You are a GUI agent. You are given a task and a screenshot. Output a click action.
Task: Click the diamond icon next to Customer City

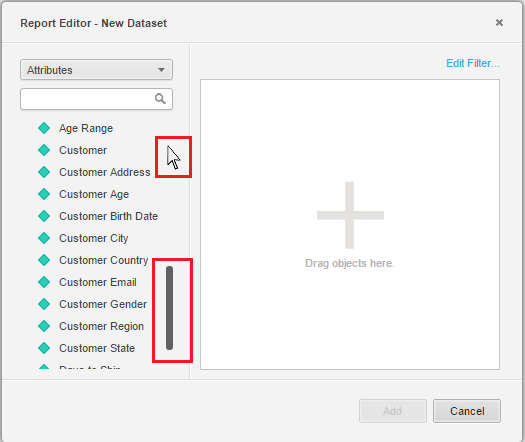[x=44, y=238]
